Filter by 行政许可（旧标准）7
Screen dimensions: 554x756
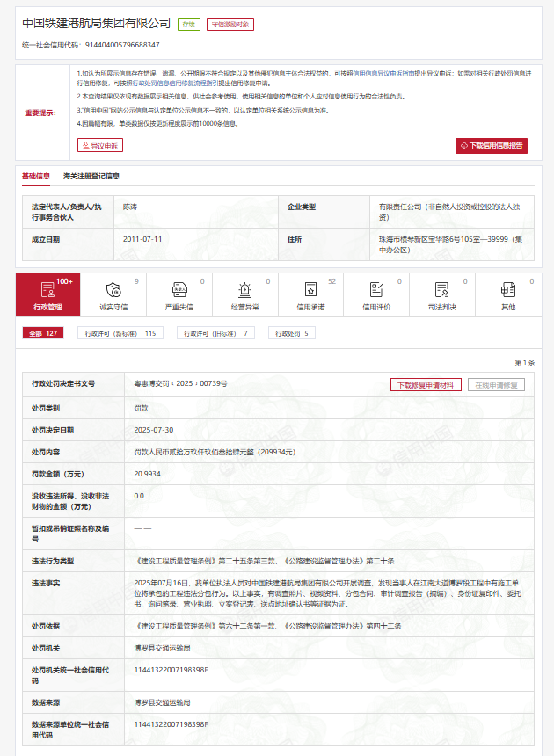point(215,333)
